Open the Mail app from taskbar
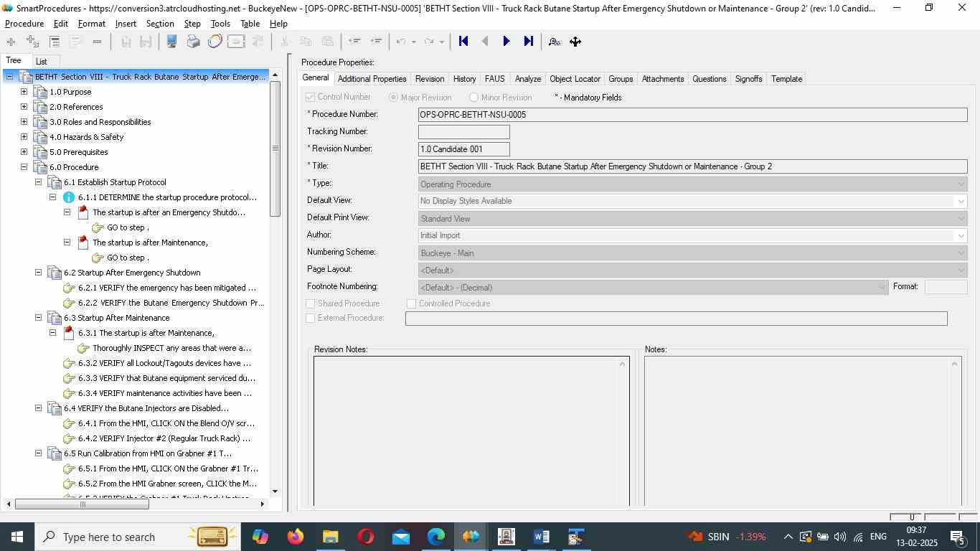Viewport: 980px width, 551px height. (400, 537)
